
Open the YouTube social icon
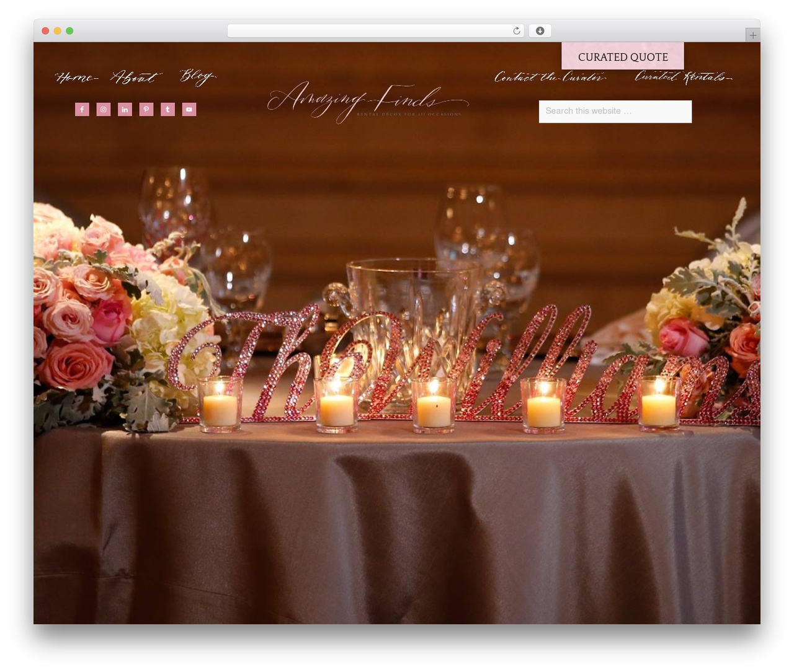tap(189, 110)
